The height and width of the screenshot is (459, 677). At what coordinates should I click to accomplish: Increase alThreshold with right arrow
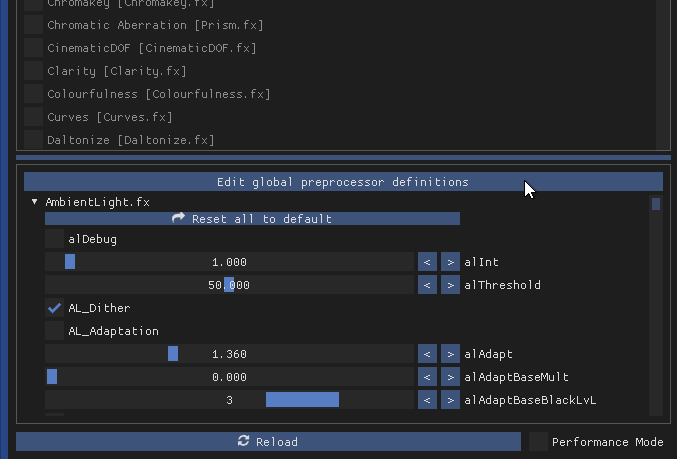click(x=450, y=285)
